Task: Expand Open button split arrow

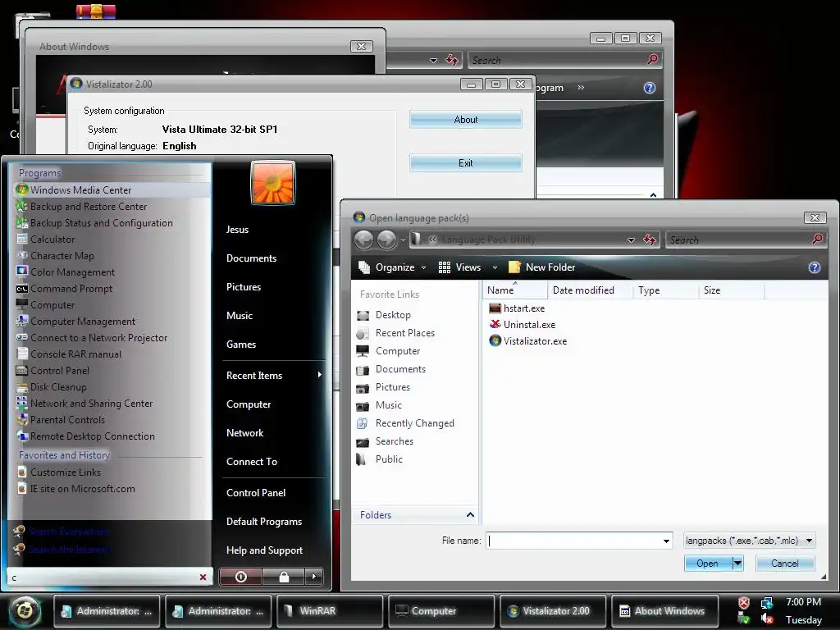Action: pos(737,563)
